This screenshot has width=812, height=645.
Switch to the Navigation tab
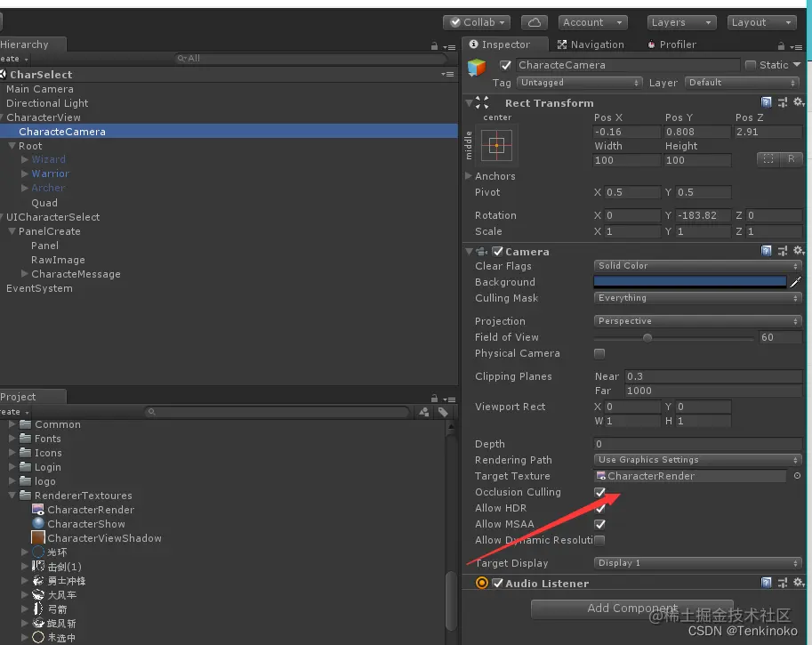tap(591, 44)
